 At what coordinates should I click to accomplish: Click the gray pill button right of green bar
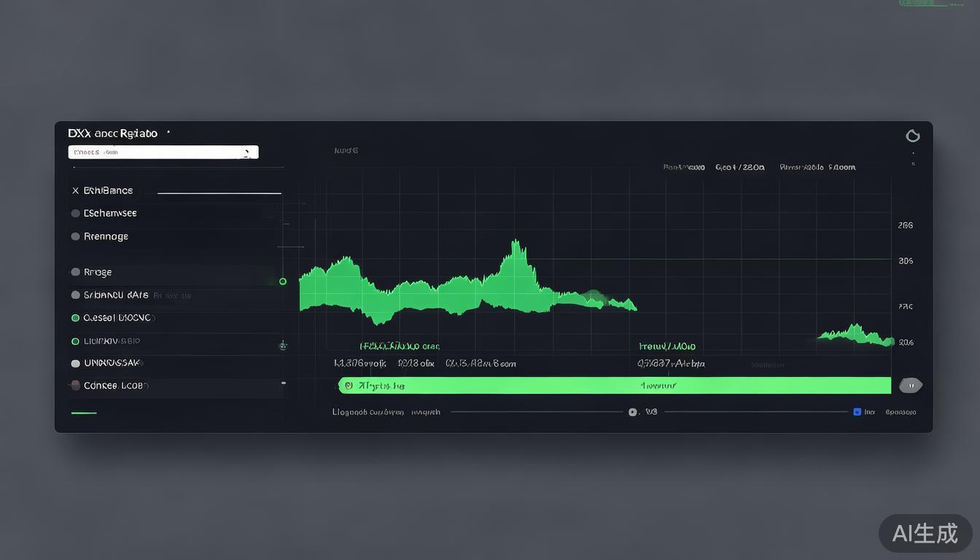pos(911,386)
